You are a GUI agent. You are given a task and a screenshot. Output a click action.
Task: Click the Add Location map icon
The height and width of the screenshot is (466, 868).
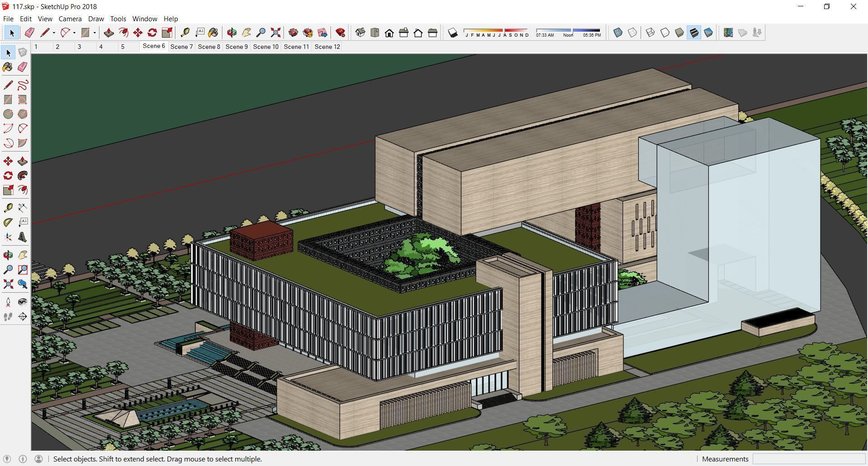[728, 33]
